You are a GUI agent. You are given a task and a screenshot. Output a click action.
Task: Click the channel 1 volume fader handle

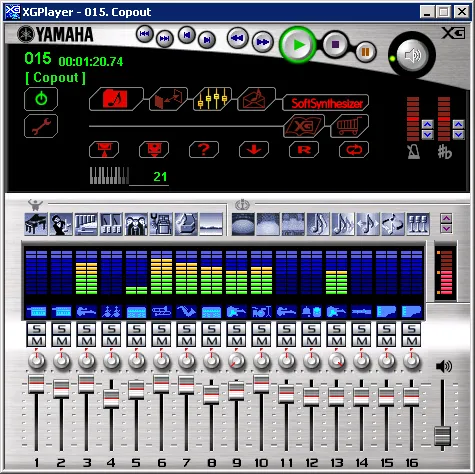click(x=36, y=384)
